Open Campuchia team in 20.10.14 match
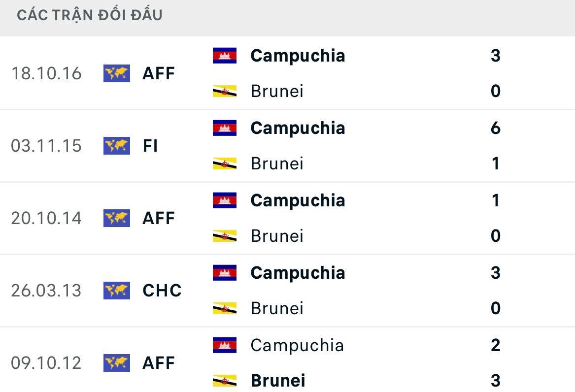Image resolution: width=575 pixels, height=392 pixels. click(298, 200)
